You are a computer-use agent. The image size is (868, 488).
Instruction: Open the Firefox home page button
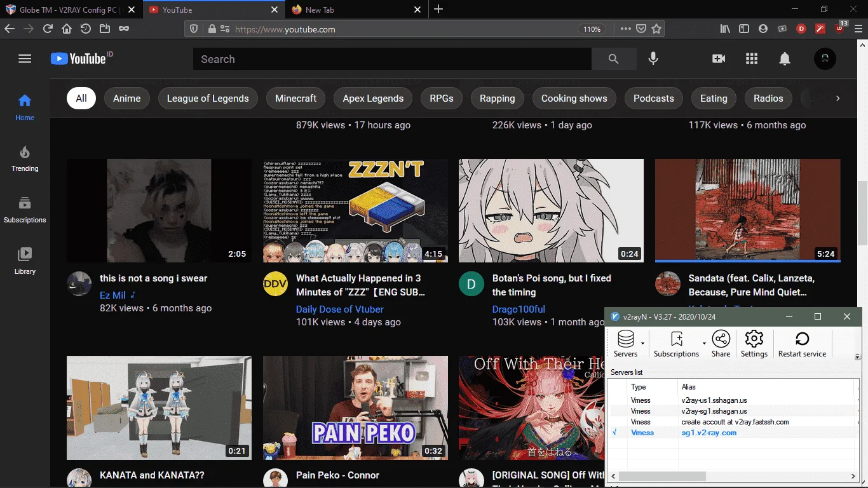tap(67, 29)
